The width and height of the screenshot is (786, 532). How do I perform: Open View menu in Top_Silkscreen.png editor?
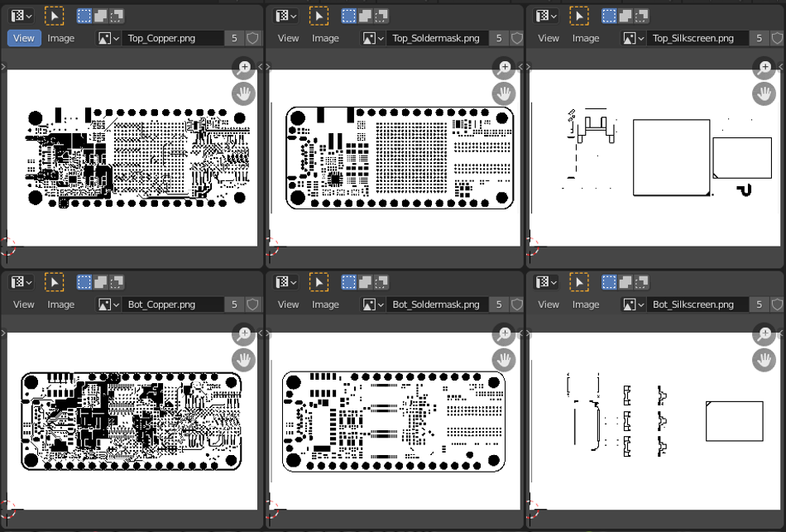pyautogui.click(x=549, y=38)
